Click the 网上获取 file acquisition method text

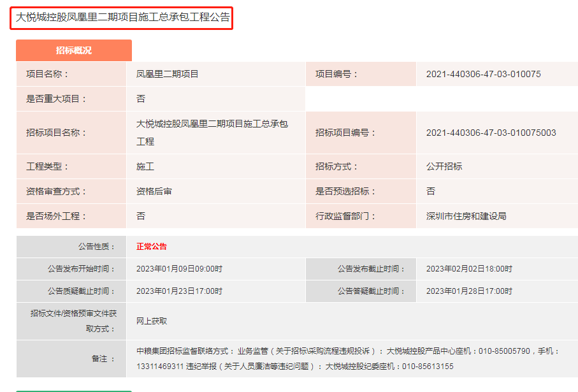(x=152, y=321)
